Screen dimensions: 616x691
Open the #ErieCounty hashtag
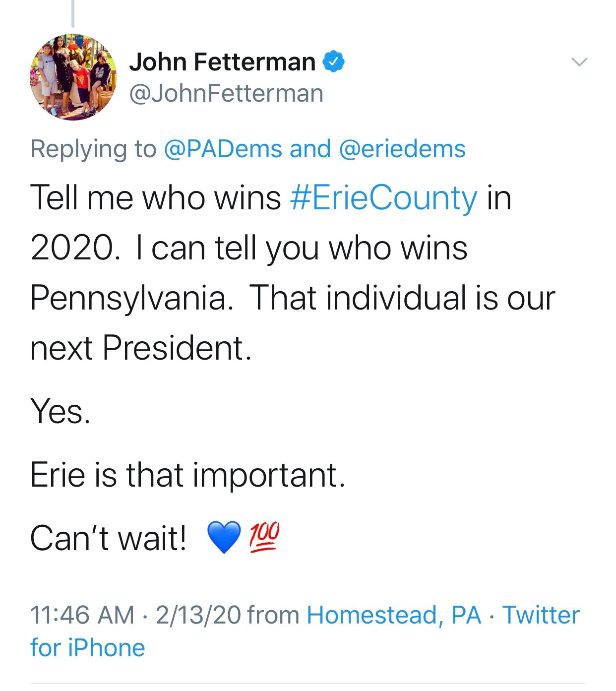tap(384, 198)
